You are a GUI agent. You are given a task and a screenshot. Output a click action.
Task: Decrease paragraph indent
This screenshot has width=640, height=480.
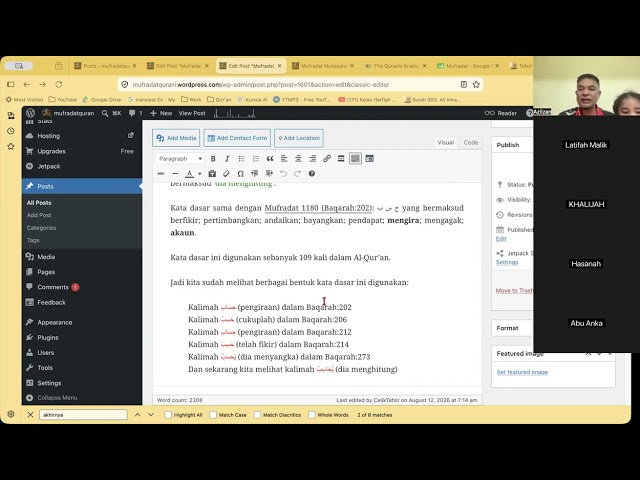click(255, 173)
